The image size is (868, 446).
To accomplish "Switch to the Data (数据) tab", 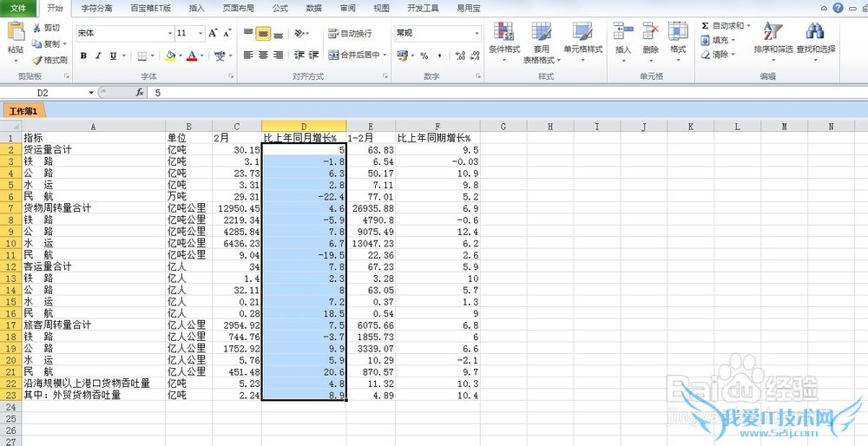I will (x=314, y=9).
